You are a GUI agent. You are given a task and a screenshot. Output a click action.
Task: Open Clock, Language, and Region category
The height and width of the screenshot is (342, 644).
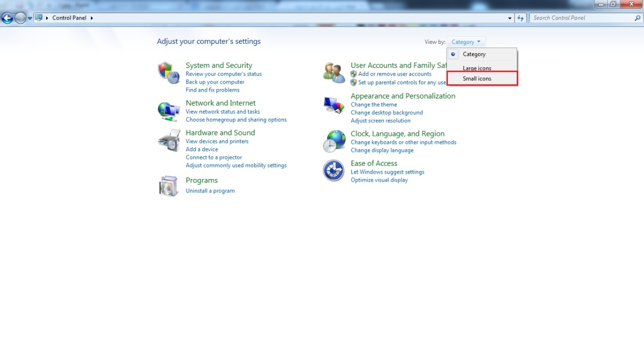coord(397,134)
